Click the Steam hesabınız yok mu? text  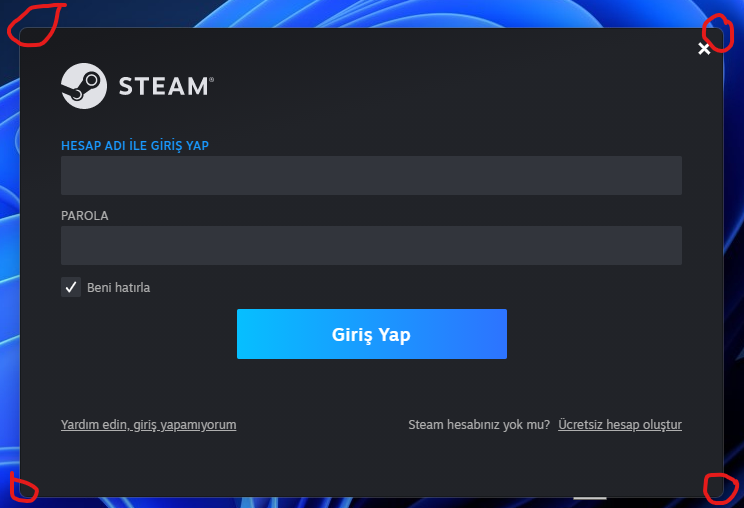pos(479,425)
